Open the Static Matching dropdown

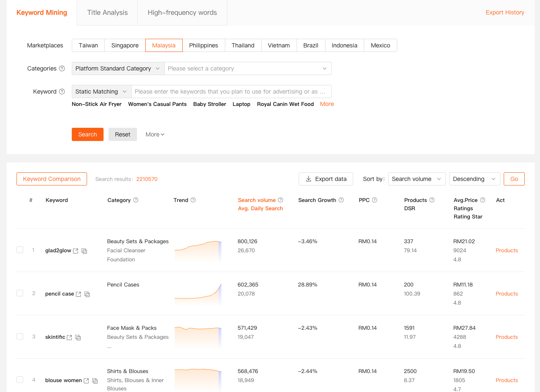(x=101, y=92)
